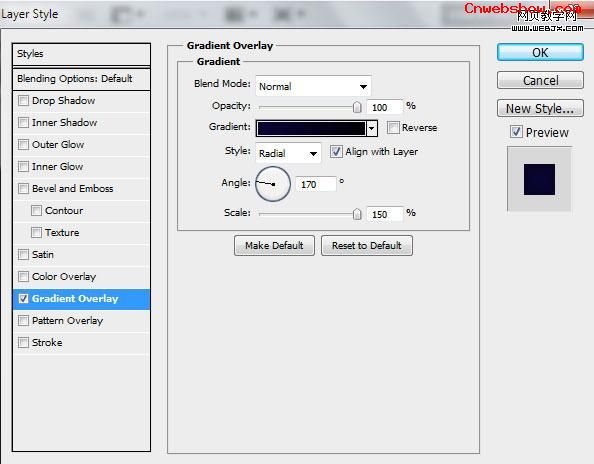The height and width of the screenshot is (464, 594).
Task: Open the Blend Mode Normal dropdown
Action: tap(313, 86)
